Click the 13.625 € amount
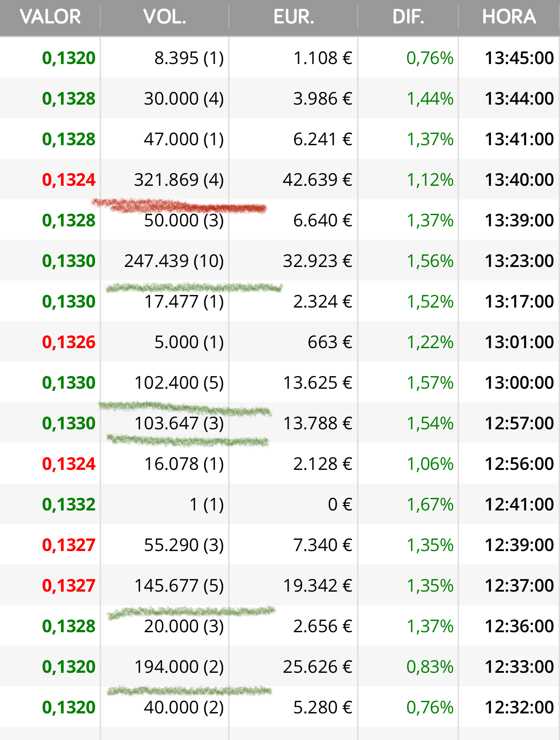The height and width of the screenshot is (740, 560). coord(317,383)
